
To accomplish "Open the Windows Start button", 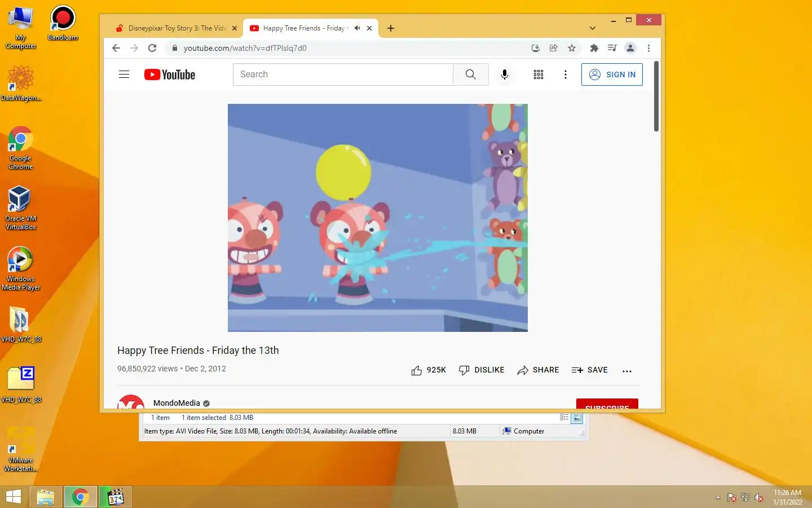I will click(x=13, y=497).
